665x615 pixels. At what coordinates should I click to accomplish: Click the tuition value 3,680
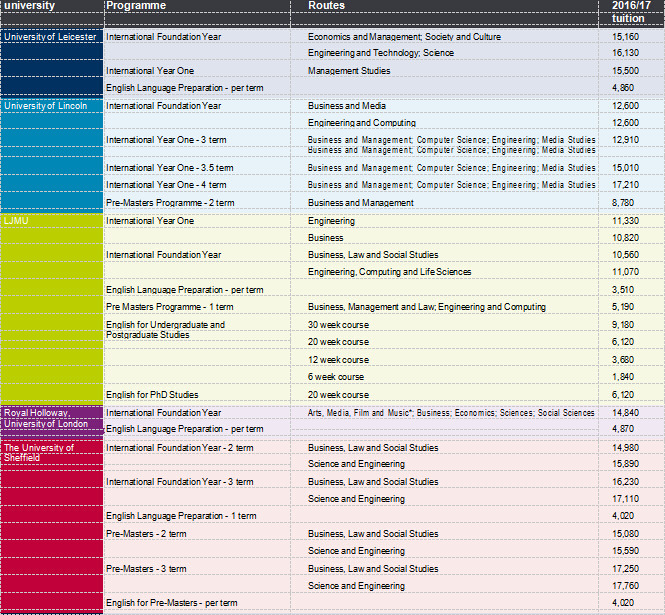pyautogui.click(x=623, y=360)
